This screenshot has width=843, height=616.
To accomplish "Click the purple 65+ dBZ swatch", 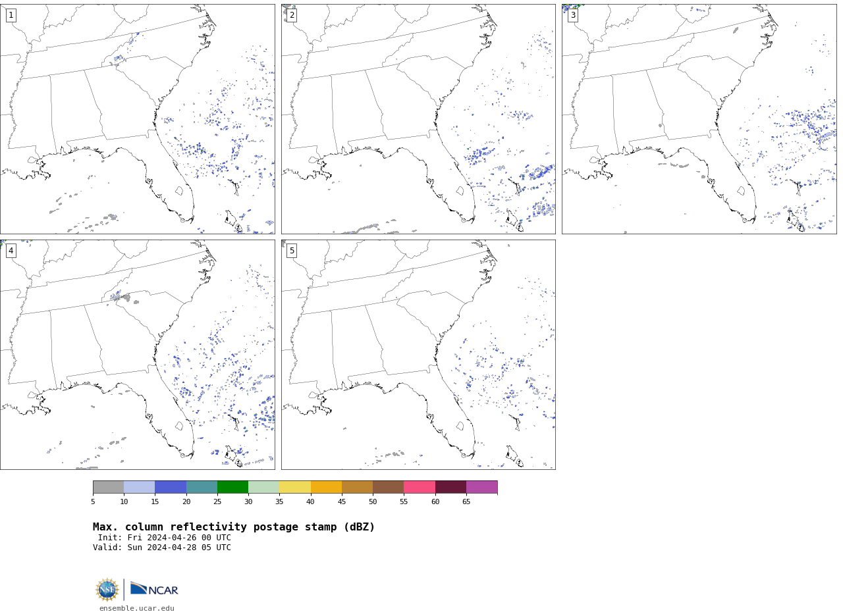I will point(482,487).
